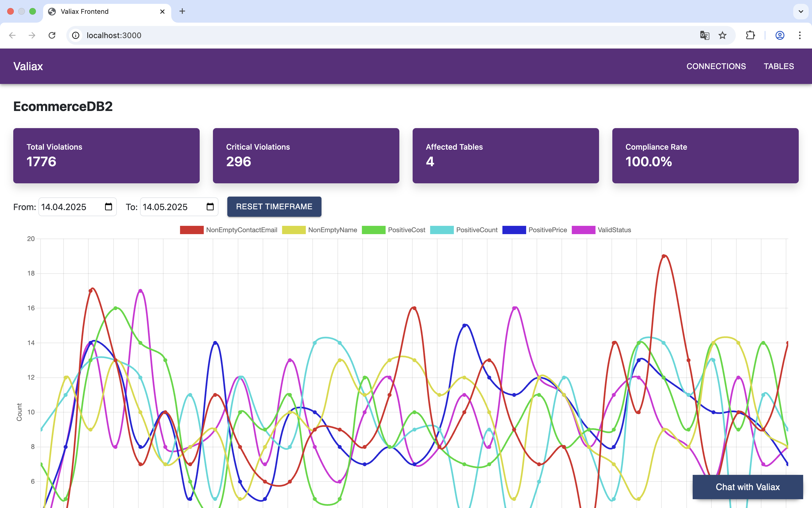
Task: Open the Chrome three-dot menu
Action: pos(800,35)
